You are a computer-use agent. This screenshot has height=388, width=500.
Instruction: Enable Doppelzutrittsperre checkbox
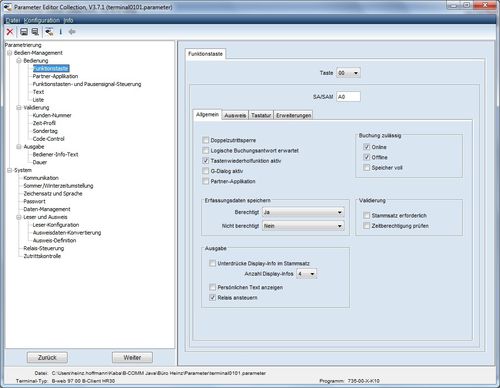click(206, 140)
